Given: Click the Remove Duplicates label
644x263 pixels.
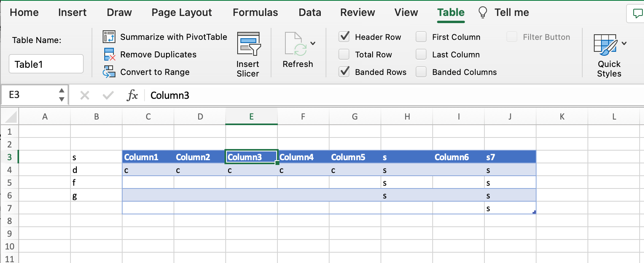Looking at the screenshot, I should (x=158, y=55).
